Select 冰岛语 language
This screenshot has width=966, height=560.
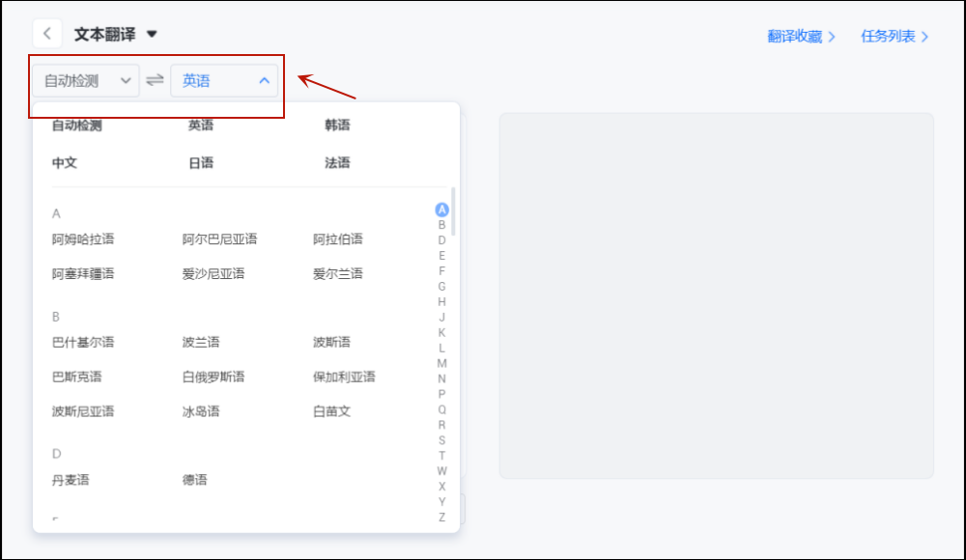pos(201,411)
